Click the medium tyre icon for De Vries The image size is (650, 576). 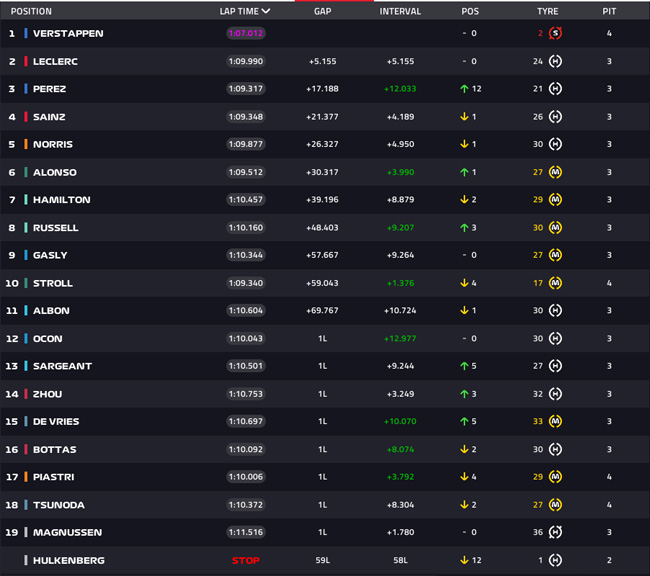pyautogui.click(x=555, y=421)
